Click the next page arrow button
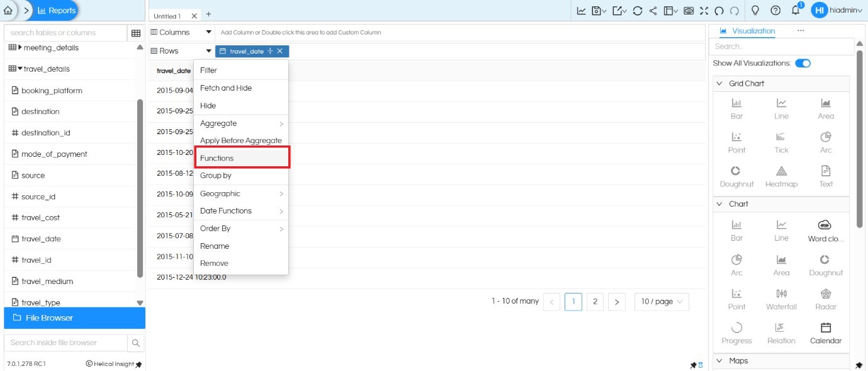This screenshot has width=868, height=371. tap(617, 302)
